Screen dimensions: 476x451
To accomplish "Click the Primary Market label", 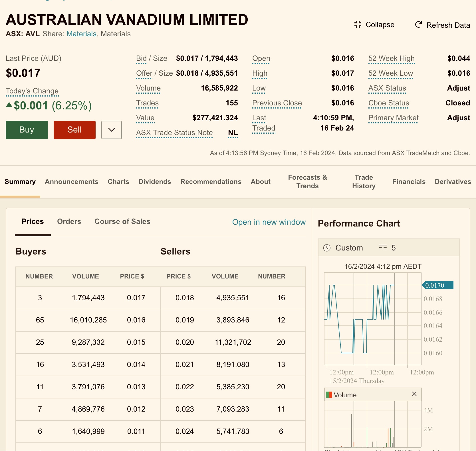I will (x=394, y=118).
